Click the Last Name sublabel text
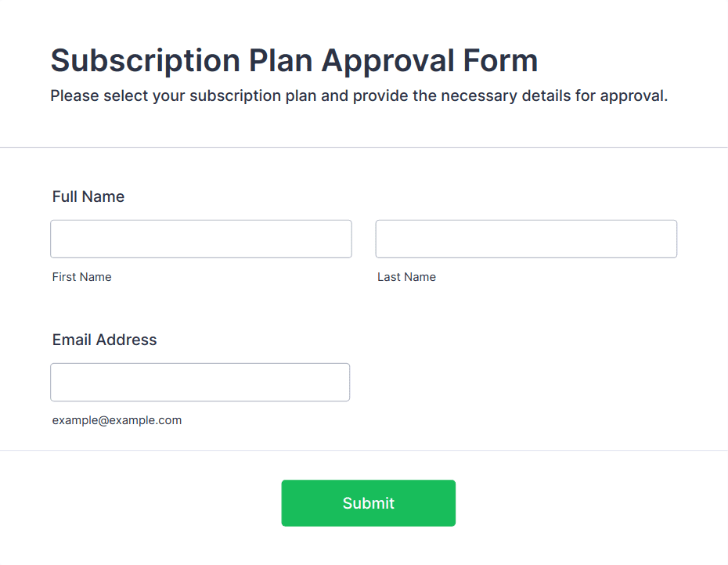Screen dimensions: 728x565 407,277
